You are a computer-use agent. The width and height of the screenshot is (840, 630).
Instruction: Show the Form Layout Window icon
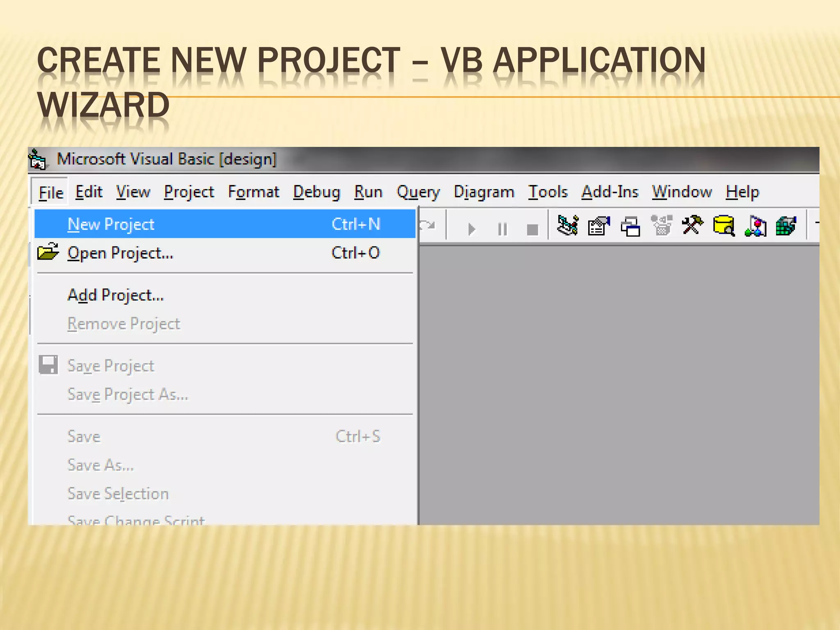pos(630,226)
